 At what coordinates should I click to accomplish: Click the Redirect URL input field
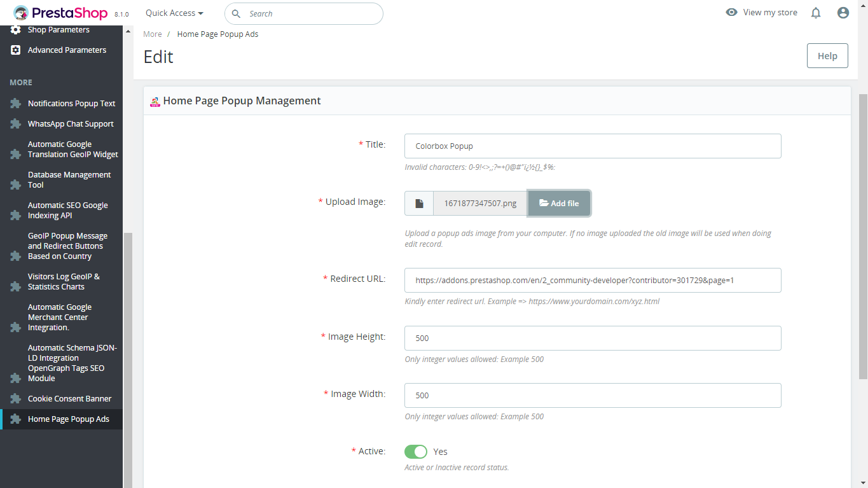pos(592,280)
